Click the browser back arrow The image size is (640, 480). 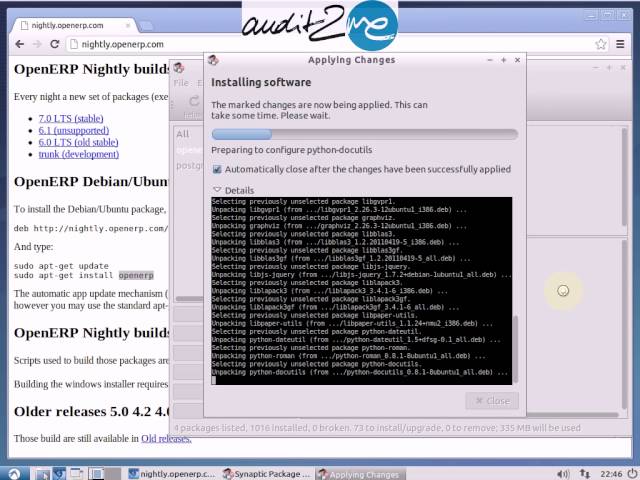point(19,44)
